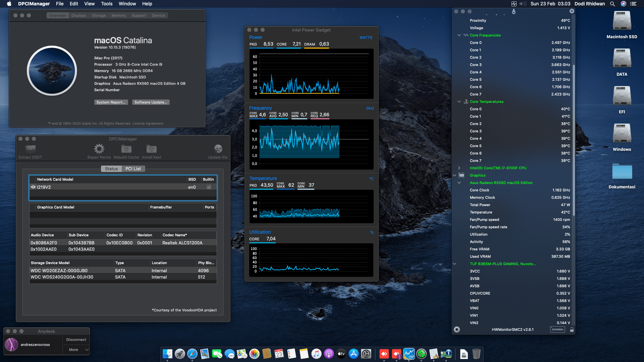Open Music app from the Dock
Screen dimensions: 644x362
[x=316, y=354]
